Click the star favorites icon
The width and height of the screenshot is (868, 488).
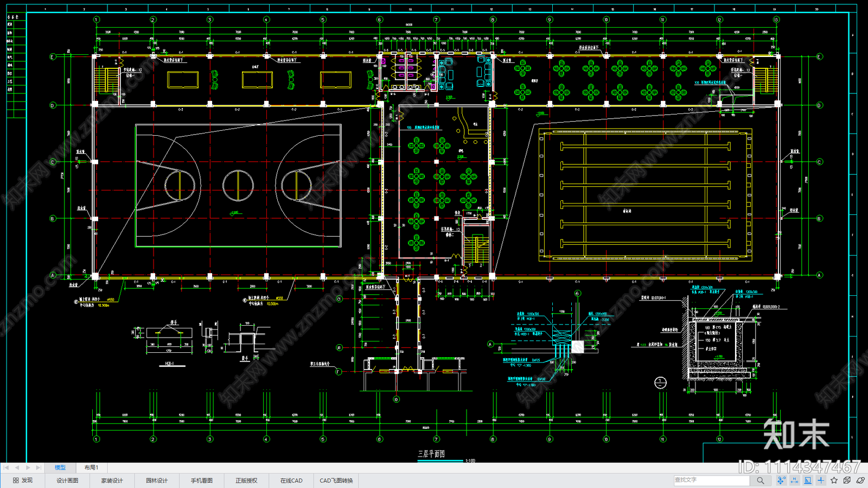[834, 480]
